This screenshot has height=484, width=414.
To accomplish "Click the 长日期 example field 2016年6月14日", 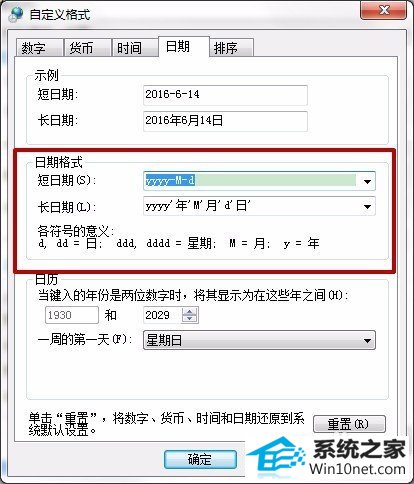I will click(x=225, y=121).
